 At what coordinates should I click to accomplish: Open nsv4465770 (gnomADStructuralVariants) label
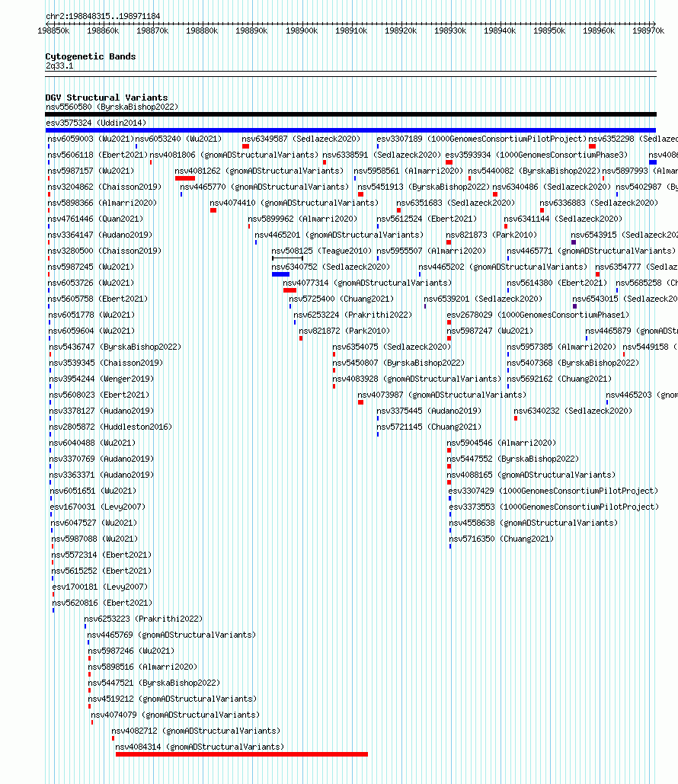(x=264, y=187)
